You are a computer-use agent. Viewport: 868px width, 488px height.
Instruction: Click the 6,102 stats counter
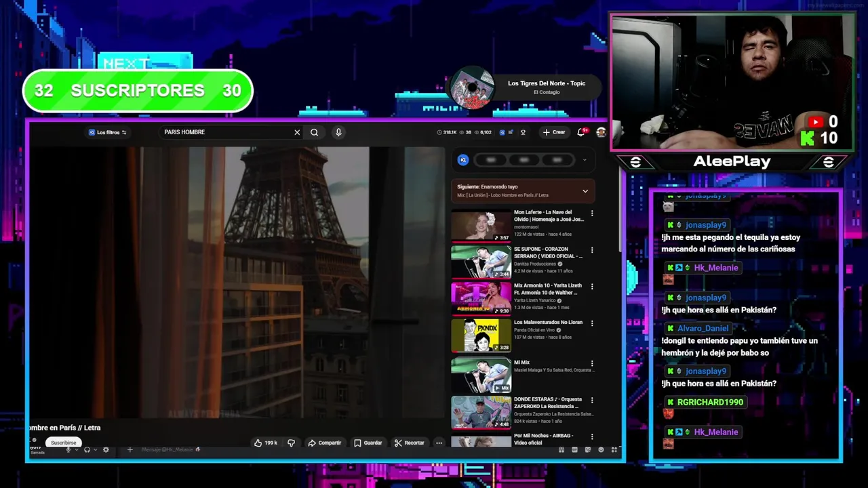484,132
